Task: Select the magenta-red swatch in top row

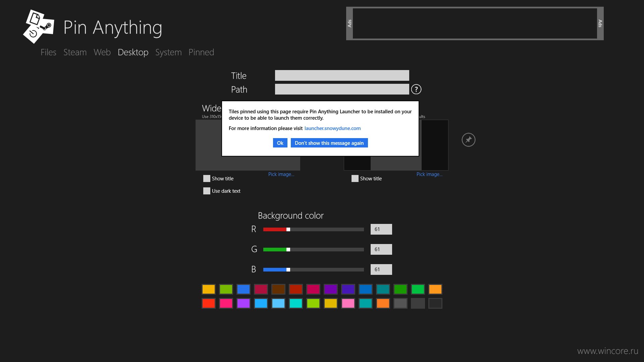Action: point(313,289)
